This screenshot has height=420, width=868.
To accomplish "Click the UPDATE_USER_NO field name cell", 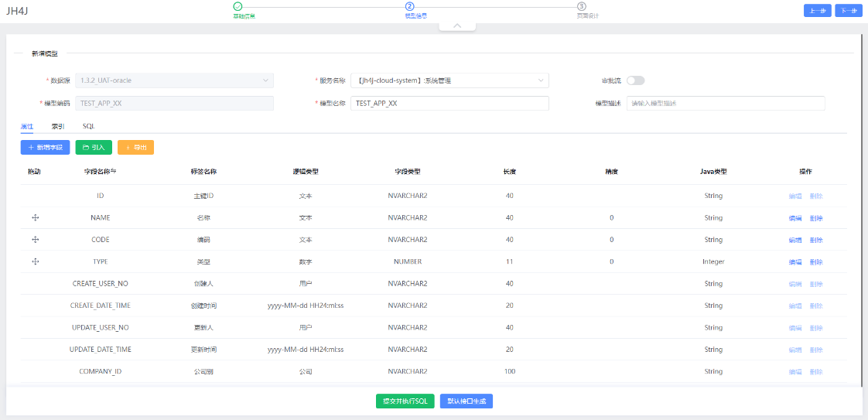I will 101,328.
